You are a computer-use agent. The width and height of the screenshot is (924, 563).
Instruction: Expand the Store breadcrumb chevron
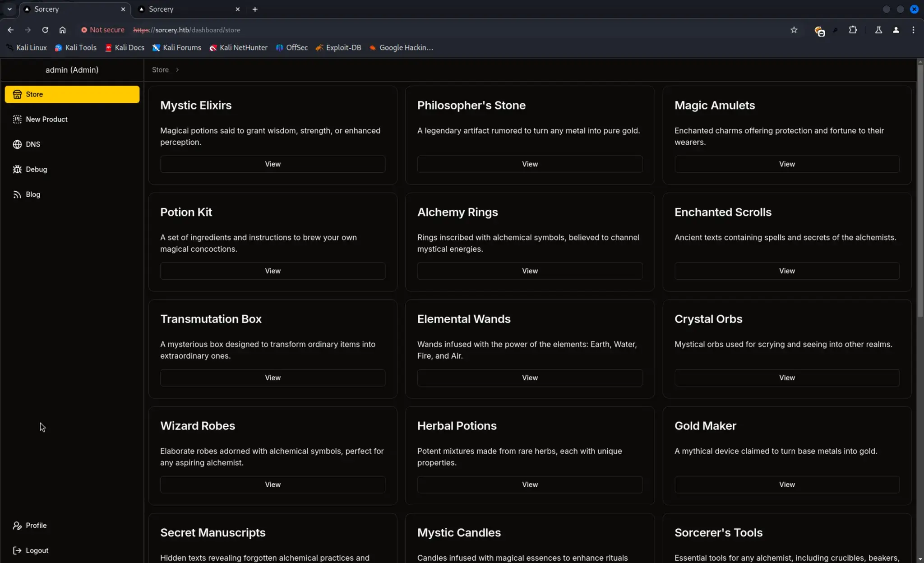[177, 70]
